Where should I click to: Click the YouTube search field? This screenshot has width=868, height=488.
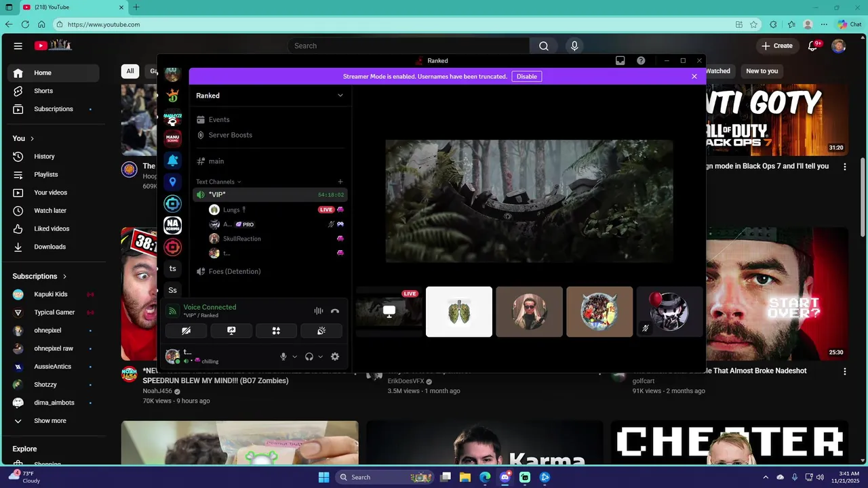[x=409, y=46]
